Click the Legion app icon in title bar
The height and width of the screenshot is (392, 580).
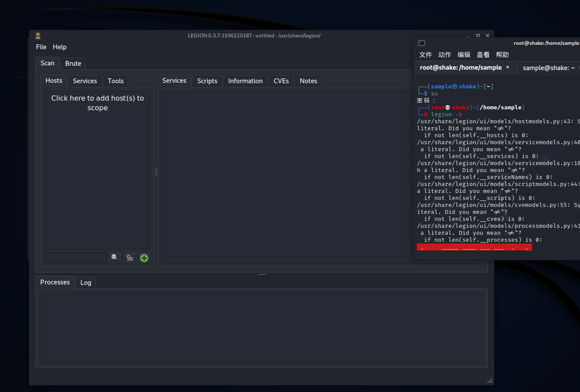38,36
